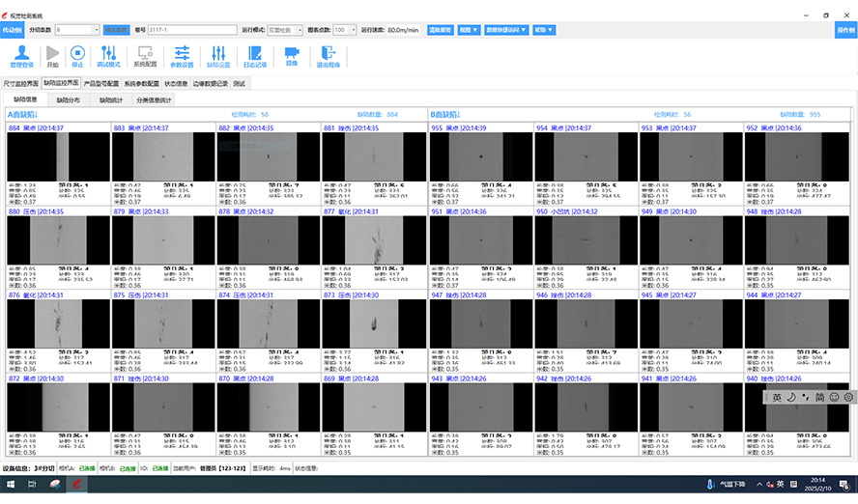Open the 图表点数 dropdown showing 100

352,30
